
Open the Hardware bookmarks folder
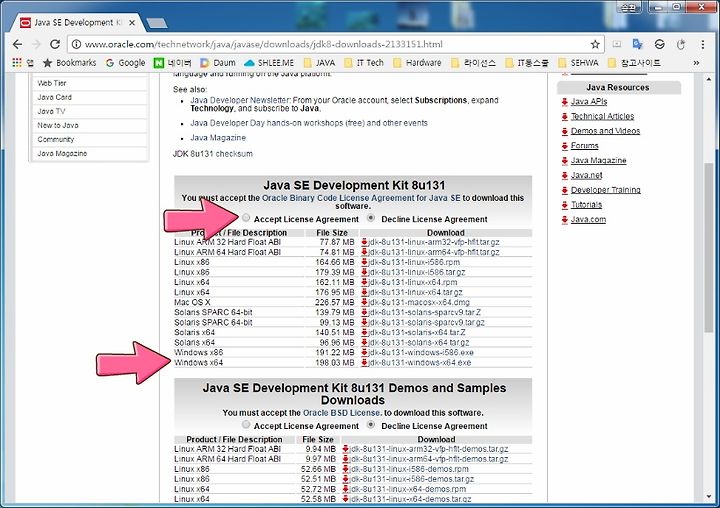(417, 63)
